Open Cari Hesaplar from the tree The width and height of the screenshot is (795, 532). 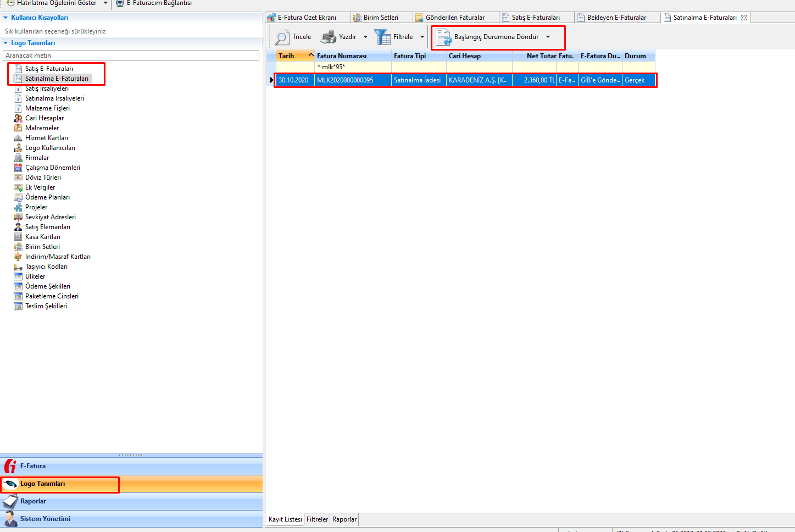tap(44, 118)
